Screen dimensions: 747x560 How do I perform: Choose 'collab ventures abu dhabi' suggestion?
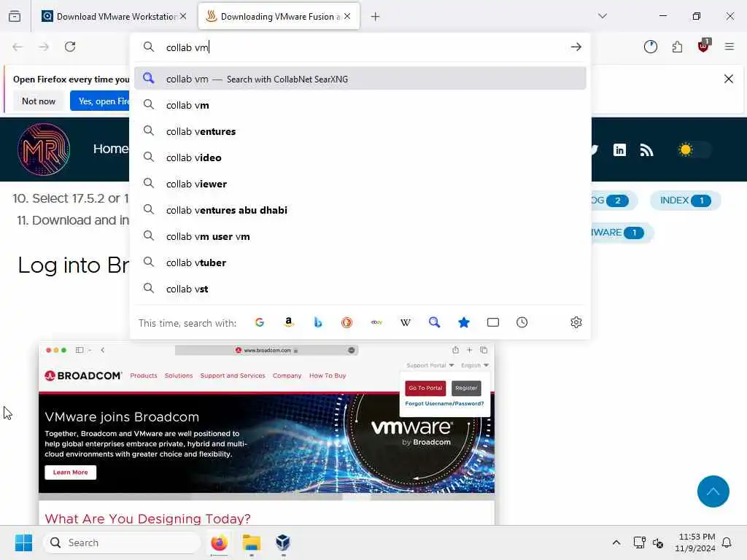[x=360, y=210]
